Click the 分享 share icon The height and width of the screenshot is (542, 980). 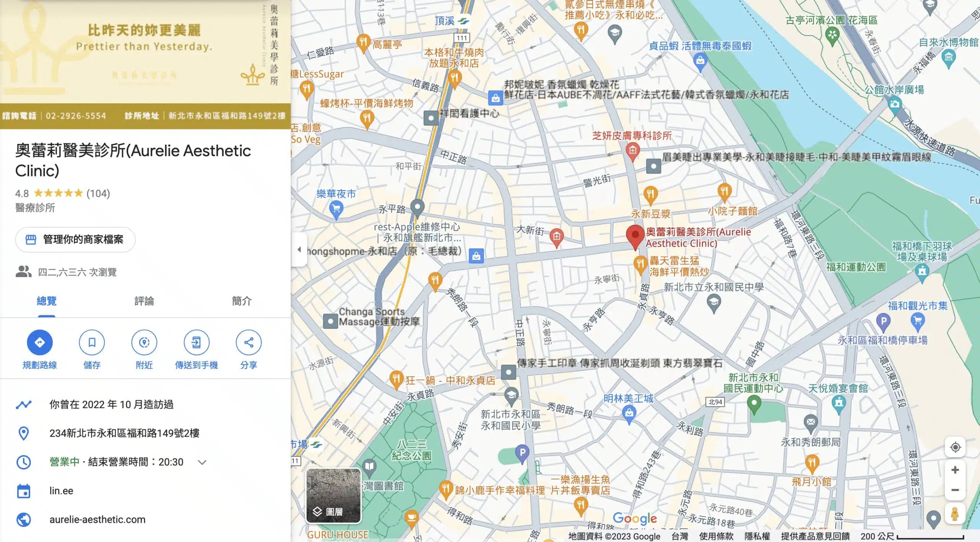[x=248, y=342]
